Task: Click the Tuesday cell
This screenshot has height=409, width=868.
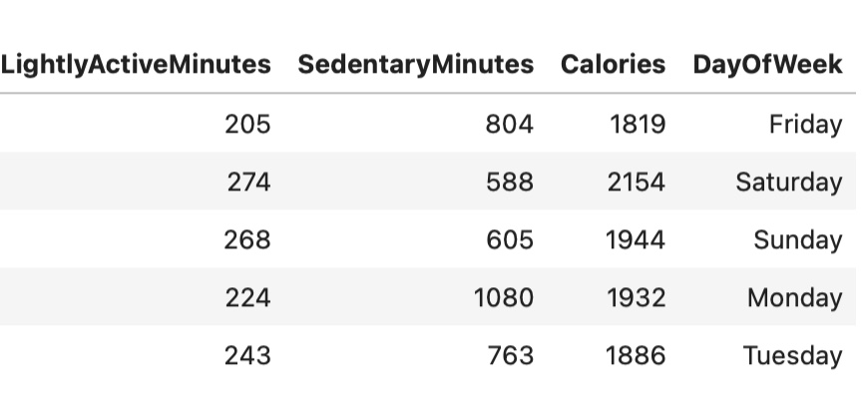Action: point(792,356)
